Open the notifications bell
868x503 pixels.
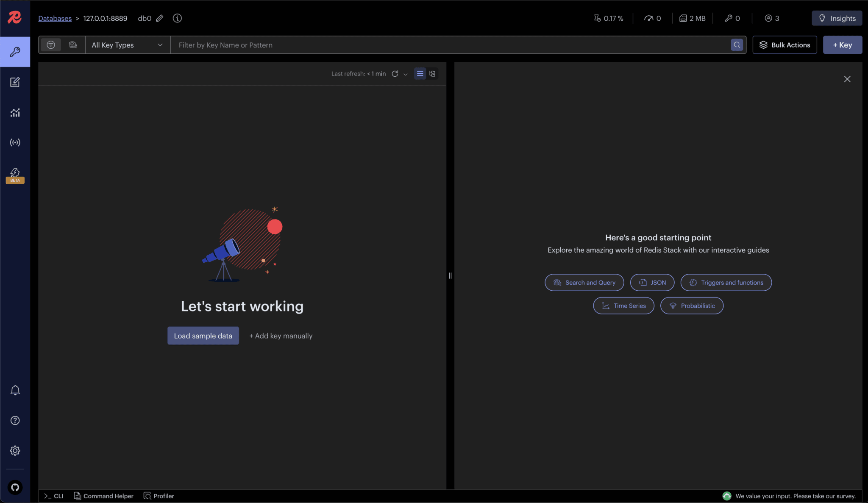point(15,390)
